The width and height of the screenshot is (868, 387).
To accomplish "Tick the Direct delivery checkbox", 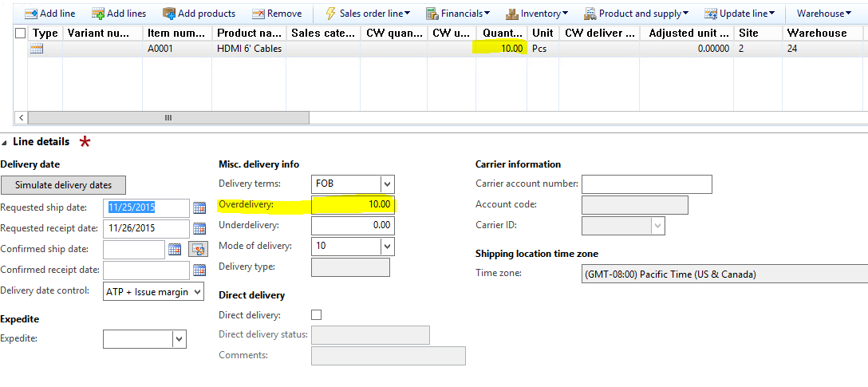I will coord(317,314).
